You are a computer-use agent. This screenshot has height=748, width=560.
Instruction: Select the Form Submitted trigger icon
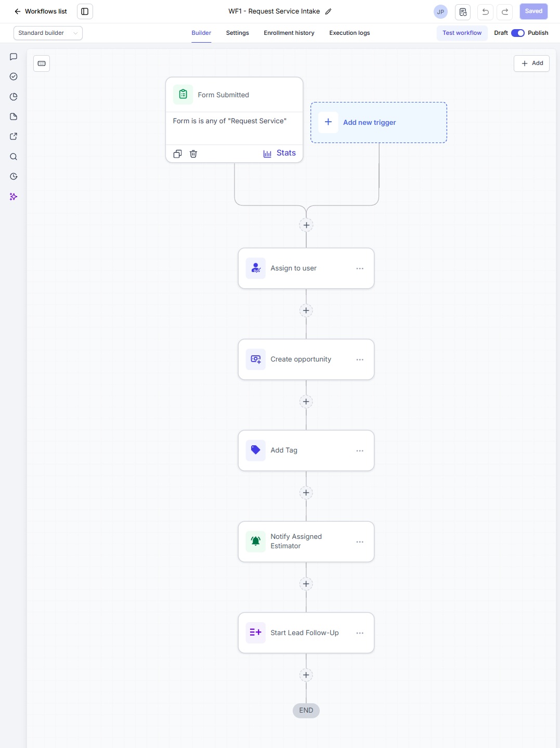tap(183, 95)
